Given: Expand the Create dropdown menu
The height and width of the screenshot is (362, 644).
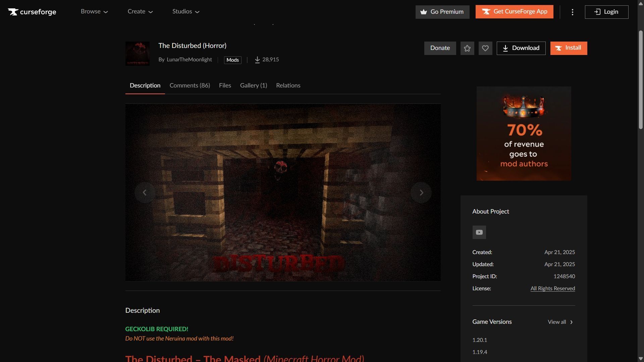Looking at the screenshot, I should pyautogui.click(x=140, y=11).
